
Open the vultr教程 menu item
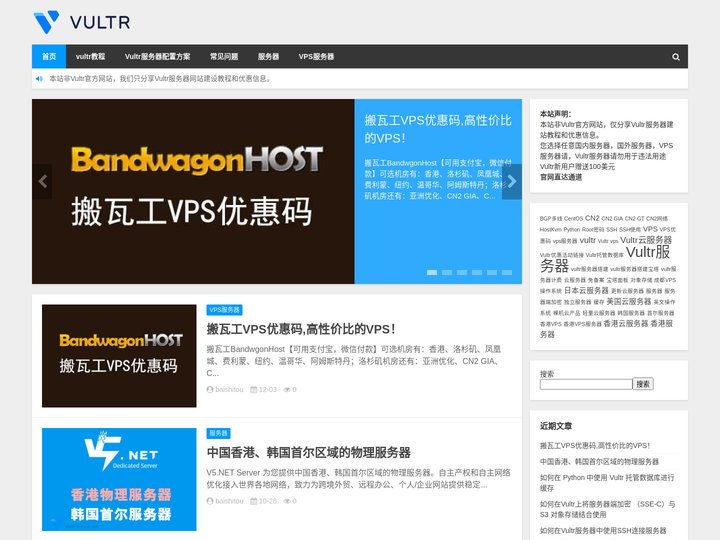click(x=90, y=56)
